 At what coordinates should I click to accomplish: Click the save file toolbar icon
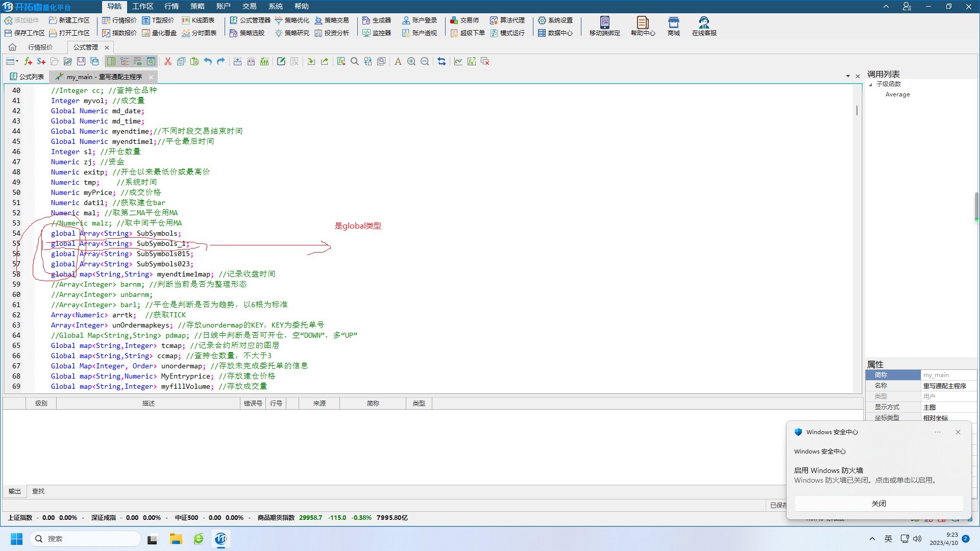click(81, 61)
